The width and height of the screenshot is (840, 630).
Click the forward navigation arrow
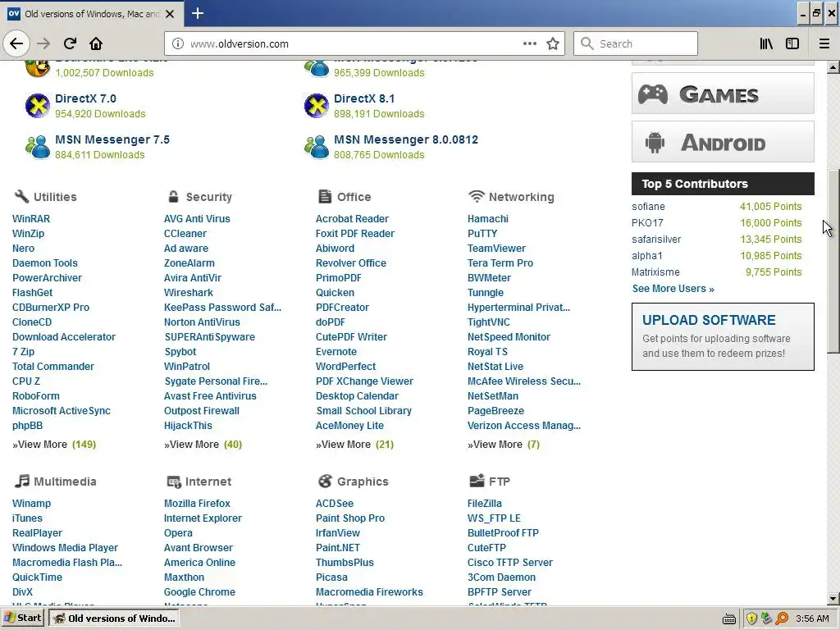(44, 43)
